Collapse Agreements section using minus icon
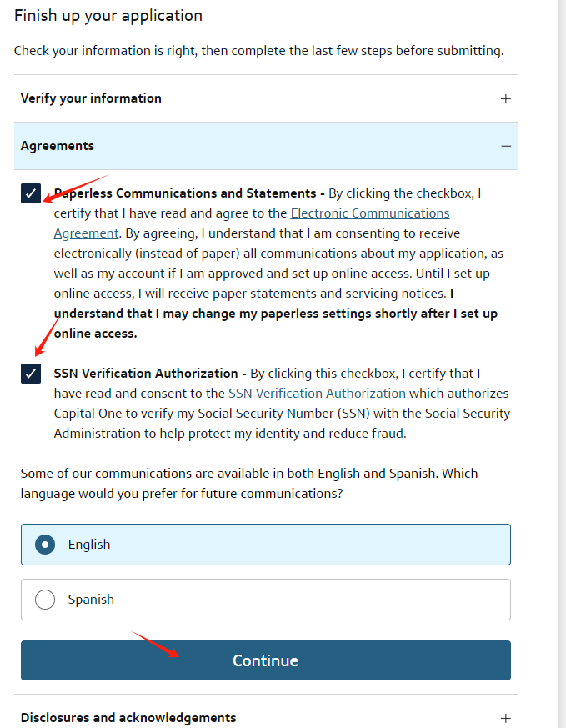 click(506, 146)
